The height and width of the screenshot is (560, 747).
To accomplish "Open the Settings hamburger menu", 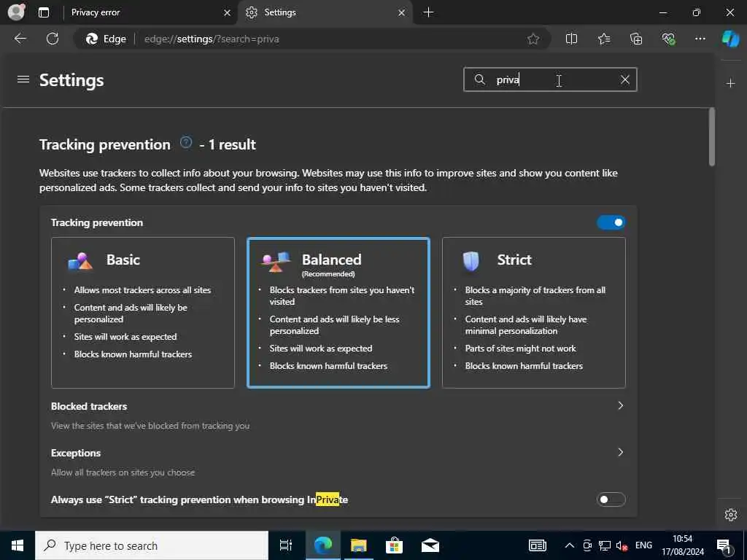I will pyautogui.click(x=23, y=79).
